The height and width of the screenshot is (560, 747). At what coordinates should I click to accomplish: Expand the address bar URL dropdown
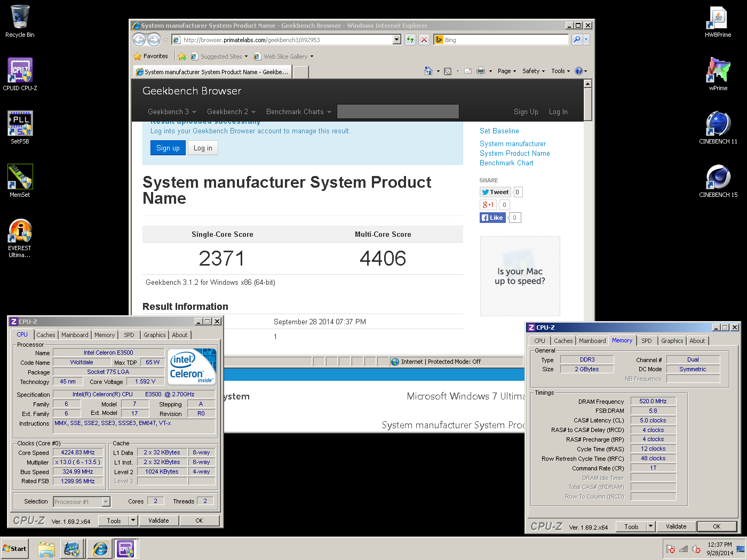(396, 39)
